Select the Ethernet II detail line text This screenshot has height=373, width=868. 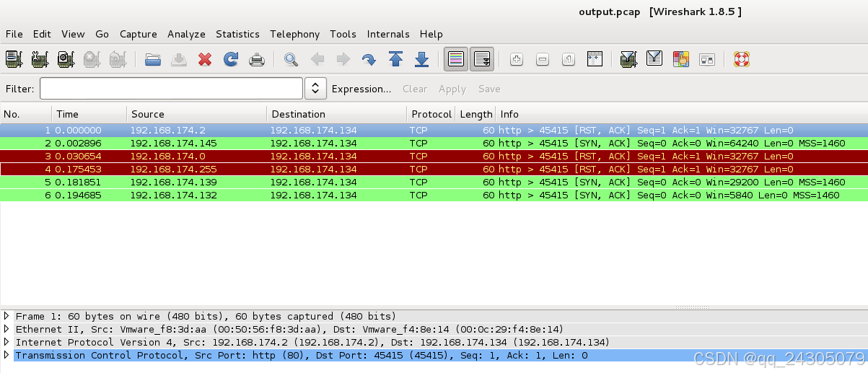(x=289, y=329)
